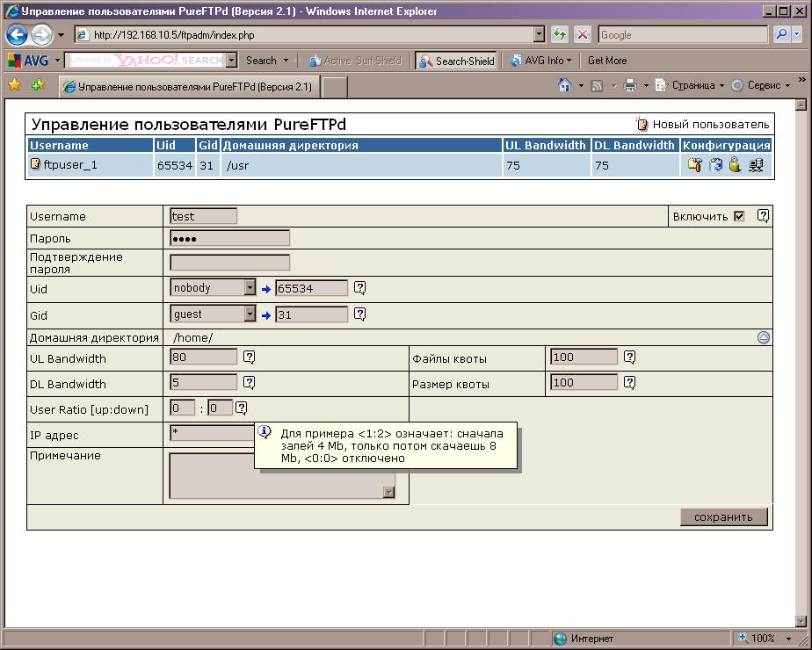Click the network computers icon for ftpuser_1

[756, 165]
